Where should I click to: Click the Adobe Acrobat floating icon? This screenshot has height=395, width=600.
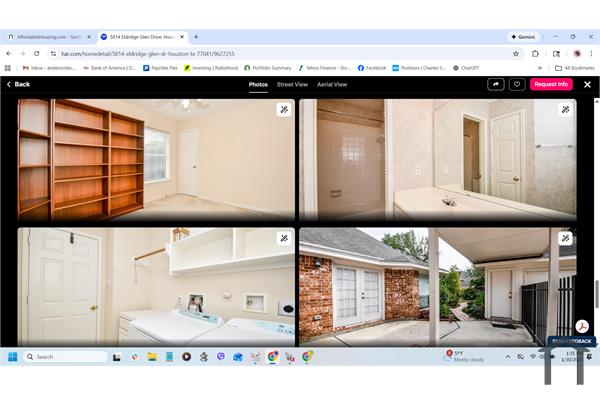pos(582,326)
